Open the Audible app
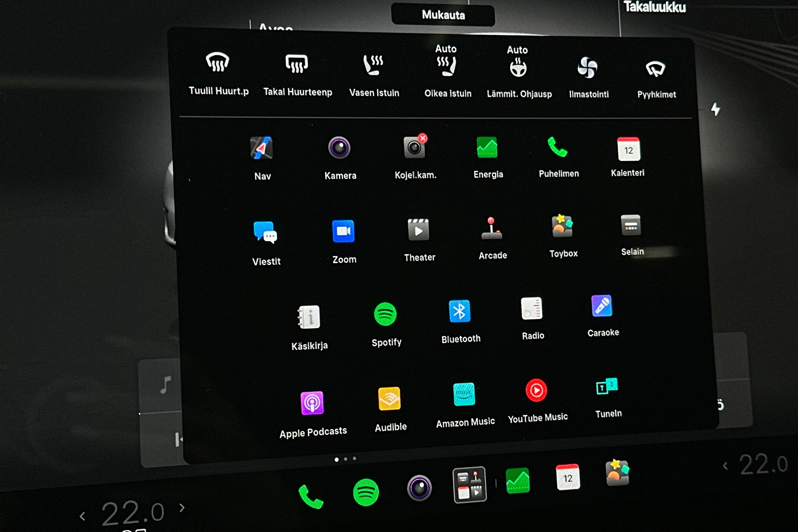The width and height of the screenshot is (798, 532). [x=389, y=399]
